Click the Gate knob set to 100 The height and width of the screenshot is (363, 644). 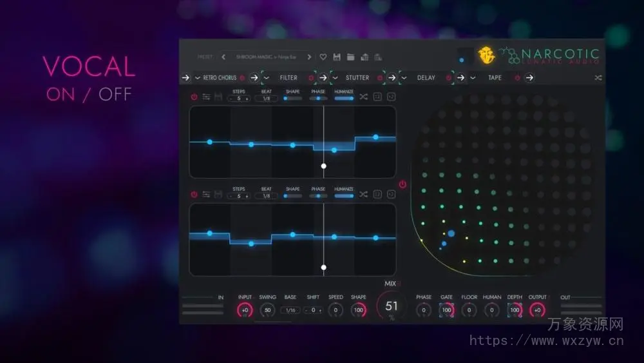pos(446,310)
